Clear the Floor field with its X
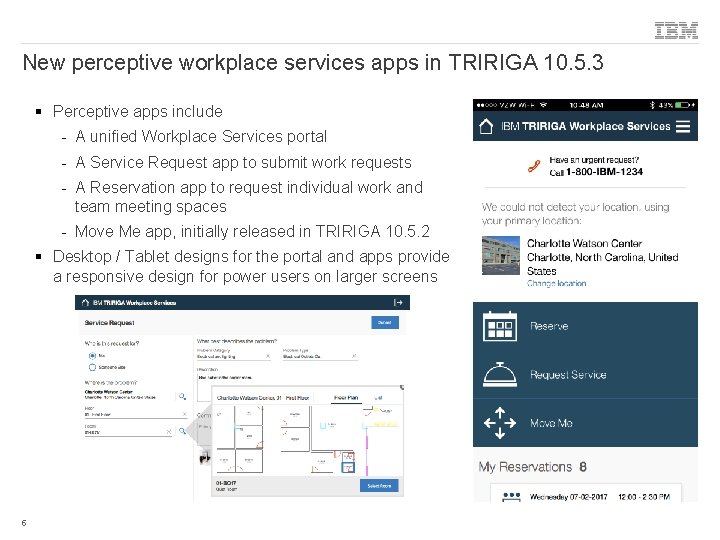Viewport: 720px width, 540px height. click(x=184, y=414)
